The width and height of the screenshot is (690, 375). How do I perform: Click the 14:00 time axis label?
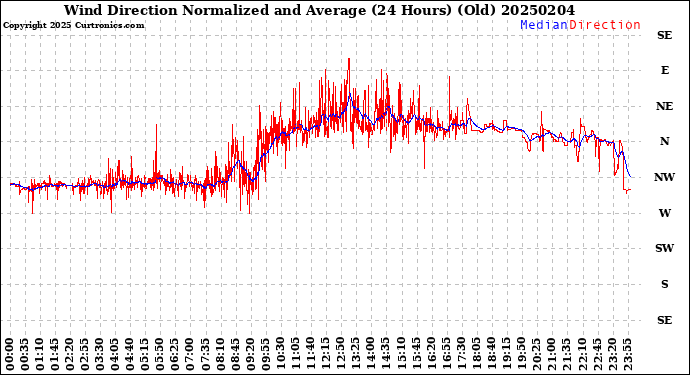point(370,355)
